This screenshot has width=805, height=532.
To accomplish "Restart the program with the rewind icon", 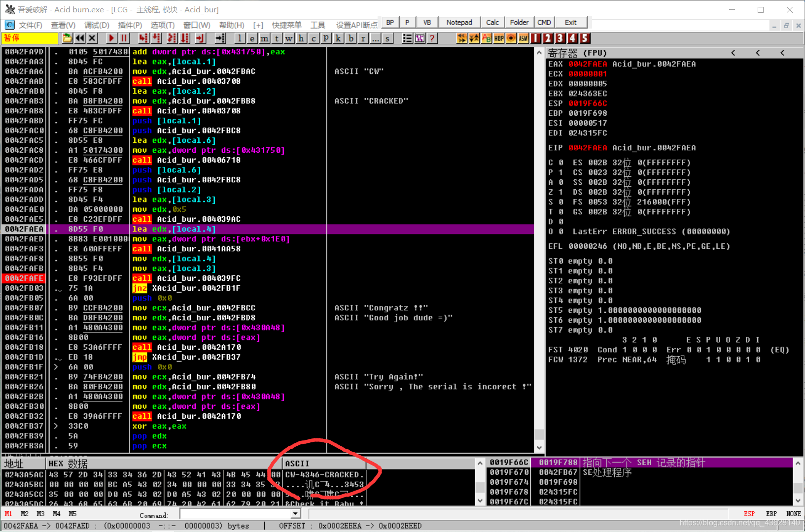I will pyautogui.click(x=79, y=38).
